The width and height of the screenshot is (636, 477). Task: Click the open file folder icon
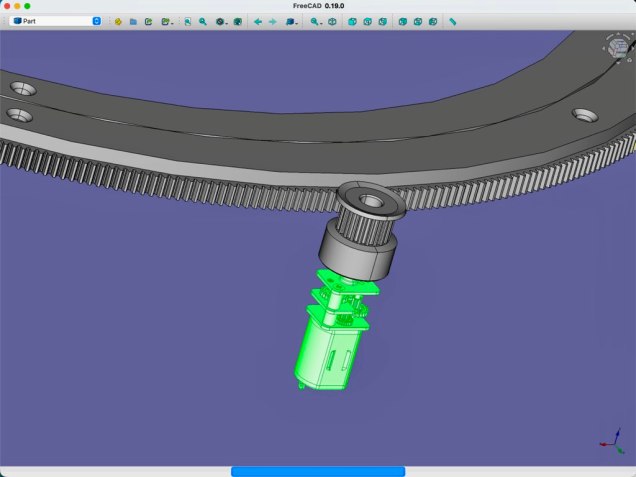point(133,20)
